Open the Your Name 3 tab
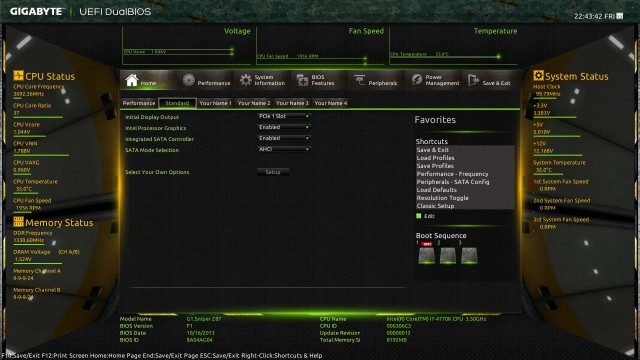 pos(292,103)
